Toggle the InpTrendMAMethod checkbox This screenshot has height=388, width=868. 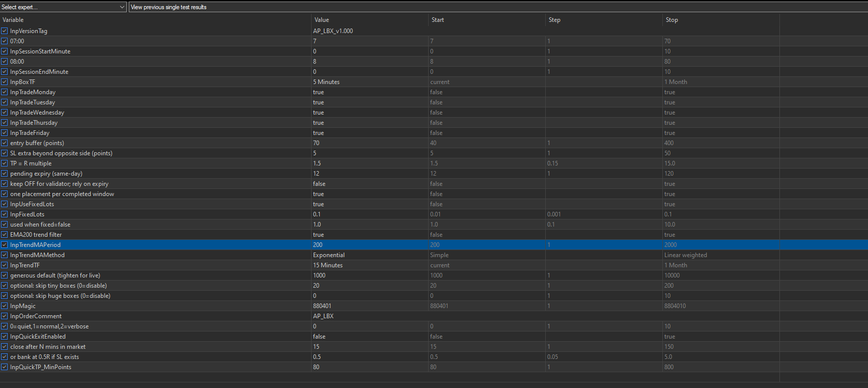[5, 255]
